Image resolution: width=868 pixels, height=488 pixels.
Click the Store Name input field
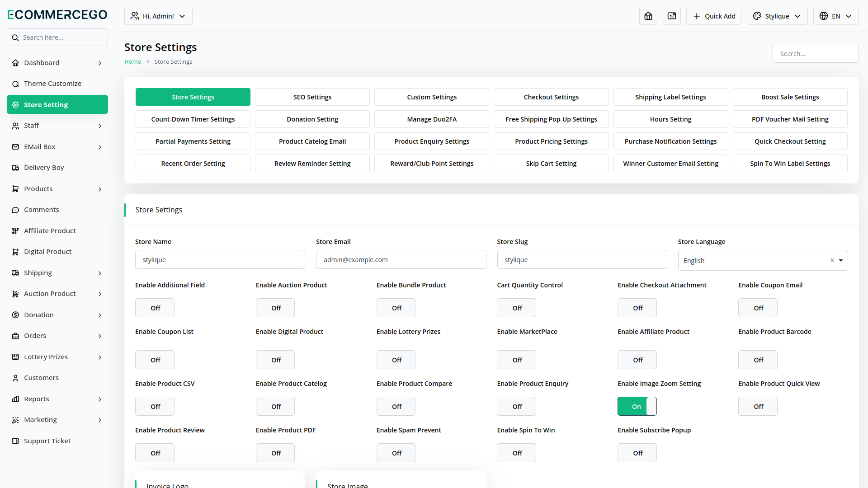[220, 259]
